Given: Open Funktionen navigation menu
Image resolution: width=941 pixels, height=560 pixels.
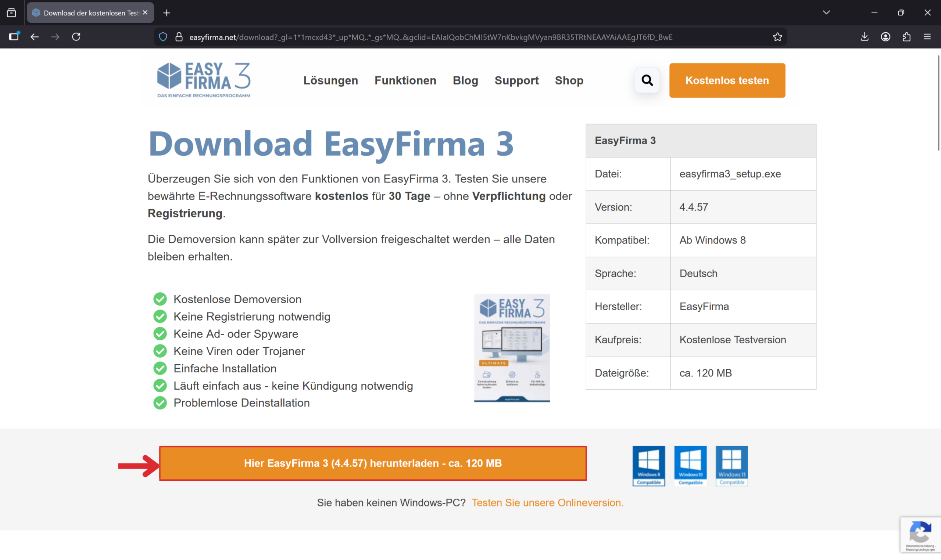Looking at the screenshot, I should point(405,80).
